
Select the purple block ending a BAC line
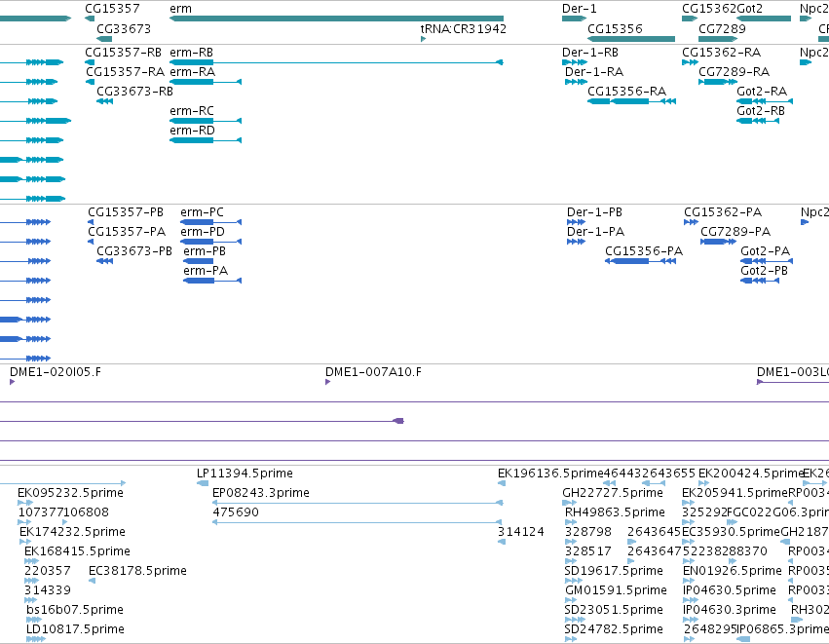point(398,421)
